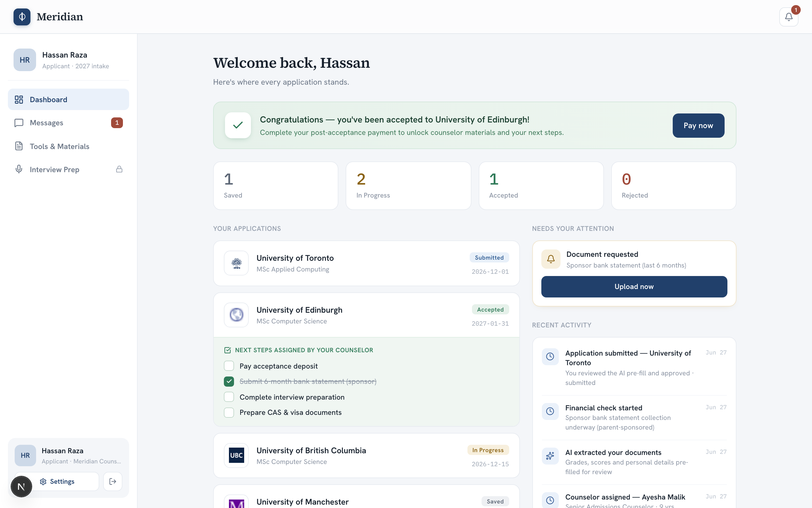Click the checklist icon beside Next Steps heading
The width and height of the screenshot is (812, 508).
(228, 350)
